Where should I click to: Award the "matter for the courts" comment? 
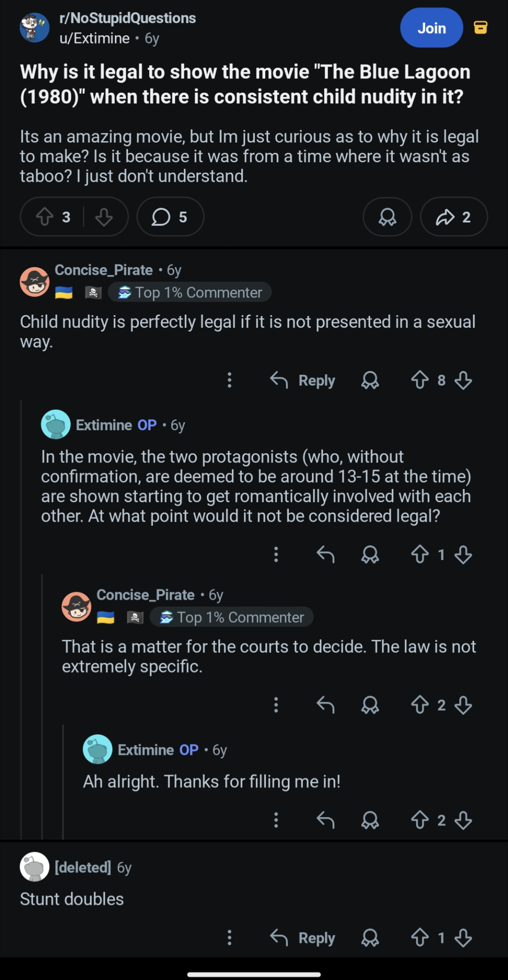(x=370, y=705)
